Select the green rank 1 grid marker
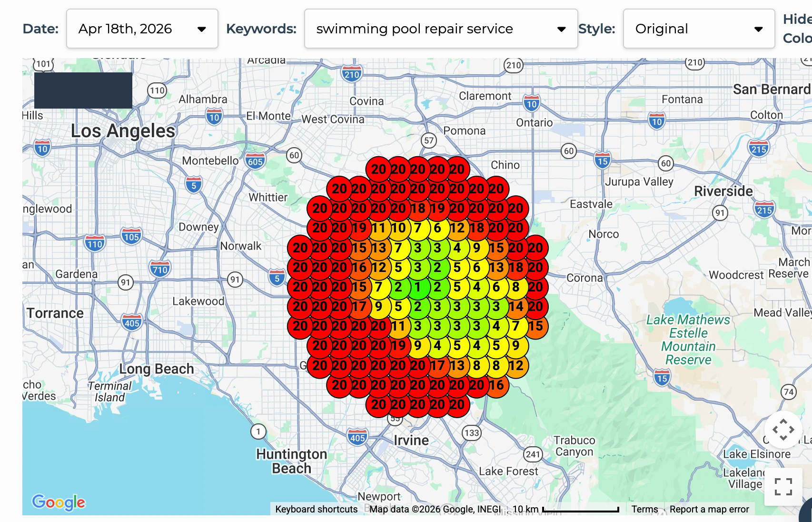This screenshot has height=522, width=812. pos(417,287)
